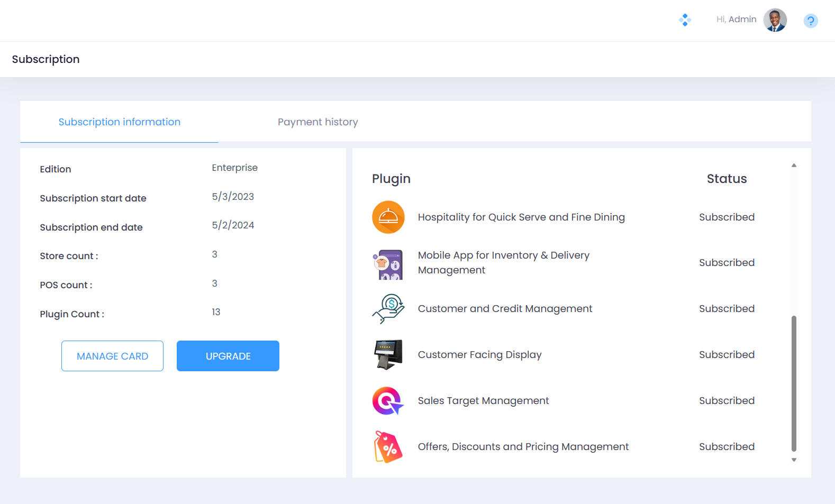Open the Admin profile avatar
Image resolution: width=835 pixels, height=504 pixels.
pyautogui.click(x=775, y=20)
